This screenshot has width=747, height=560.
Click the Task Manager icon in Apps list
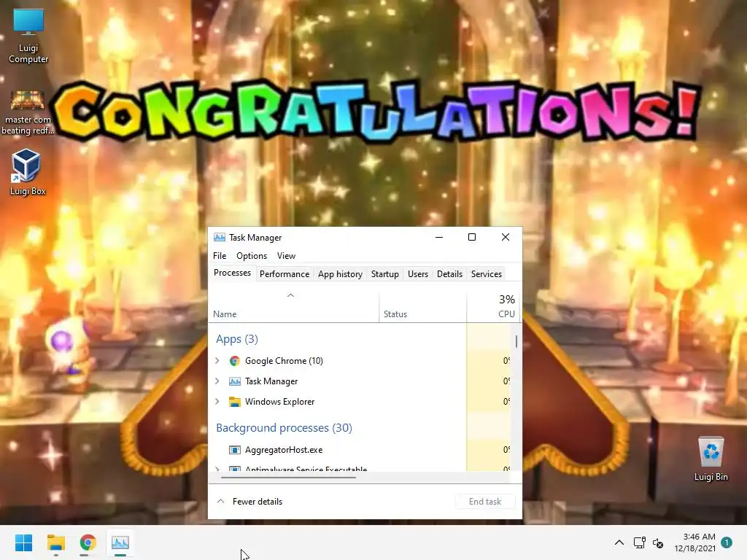(x=234, y=381)
